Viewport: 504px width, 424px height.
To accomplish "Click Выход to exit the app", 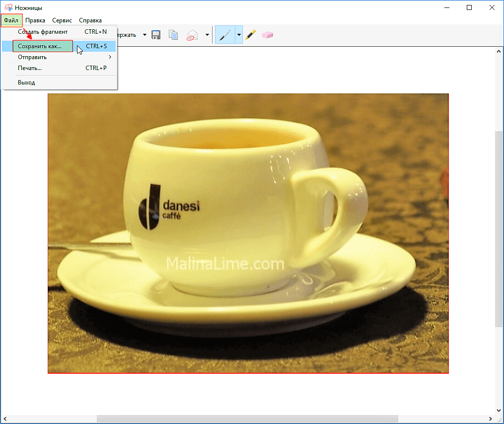I will pos(27,83).
